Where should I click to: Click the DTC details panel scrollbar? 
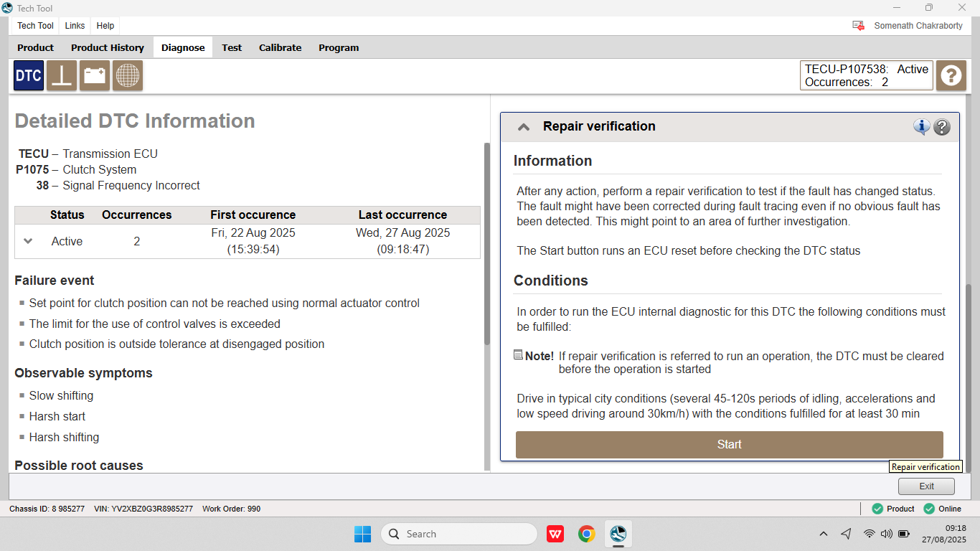(487, 244)
